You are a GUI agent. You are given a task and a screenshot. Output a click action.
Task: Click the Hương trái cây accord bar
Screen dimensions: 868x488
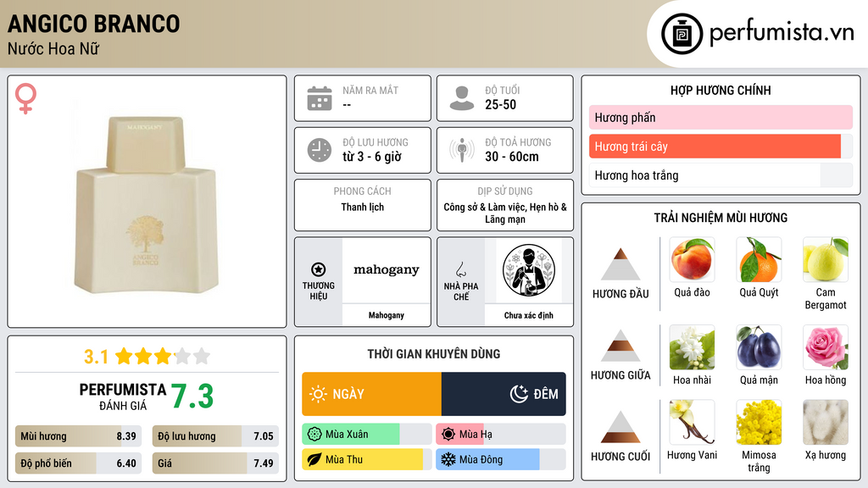tap(721, 146)
